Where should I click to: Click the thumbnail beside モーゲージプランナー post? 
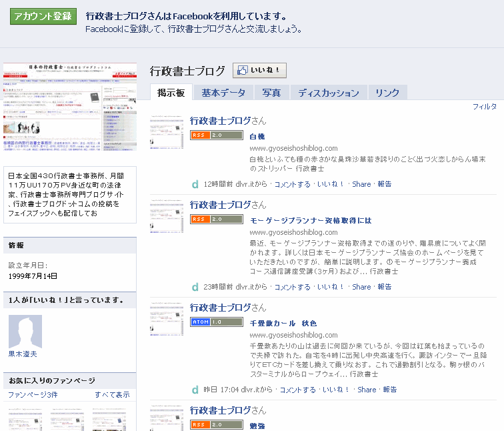point(167,215)
